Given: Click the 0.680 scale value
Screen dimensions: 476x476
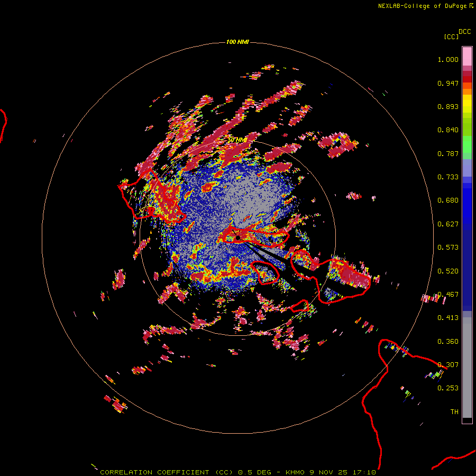Looking at the screenshot, I should click(448, 200).
